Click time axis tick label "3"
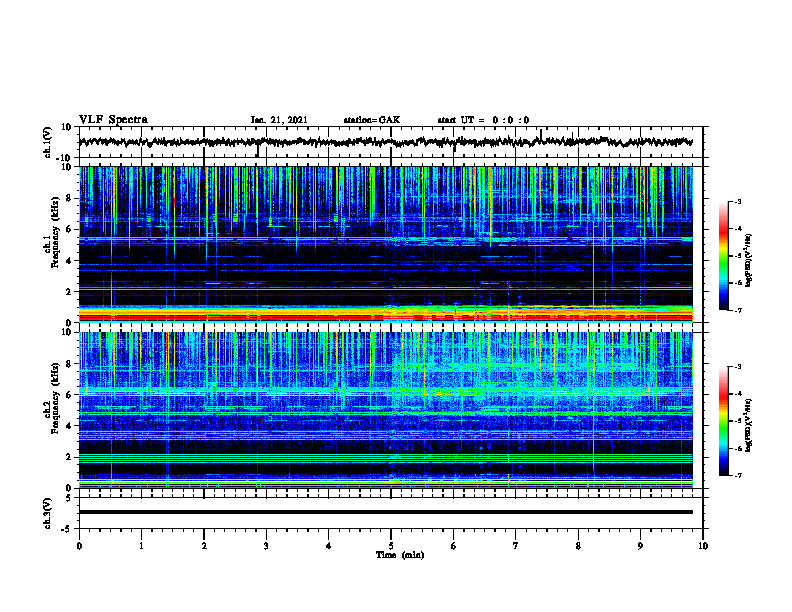Screen dimensions: 792x612 coord(266,546)
